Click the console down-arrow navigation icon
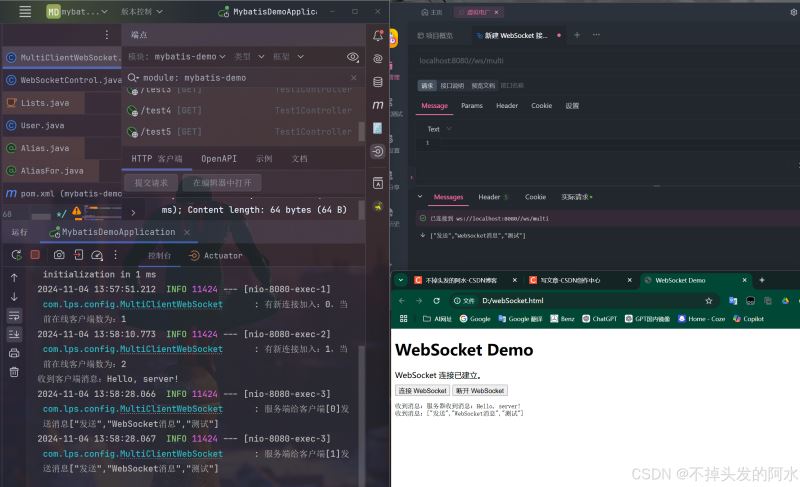 [14, 296]
